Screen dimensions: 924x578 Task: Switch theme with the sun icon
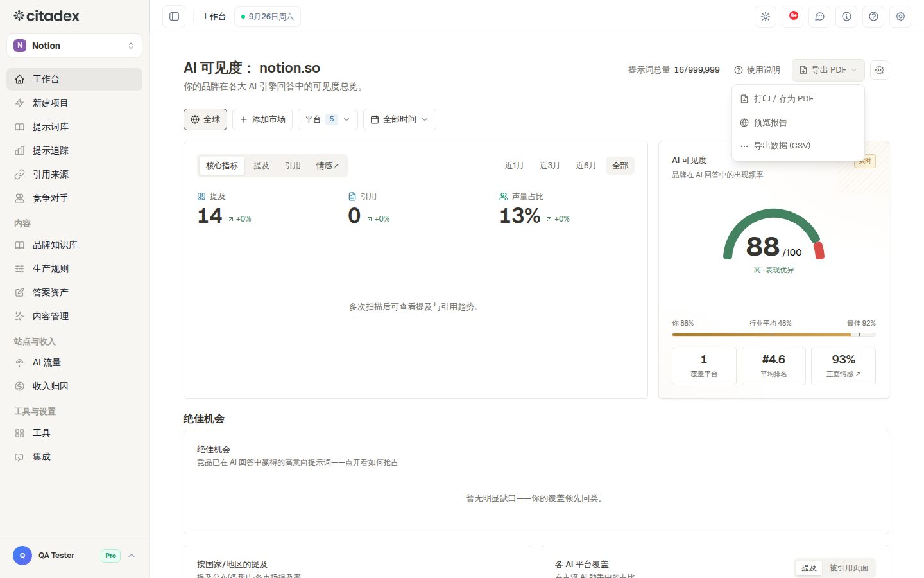(x=766, y=17)
